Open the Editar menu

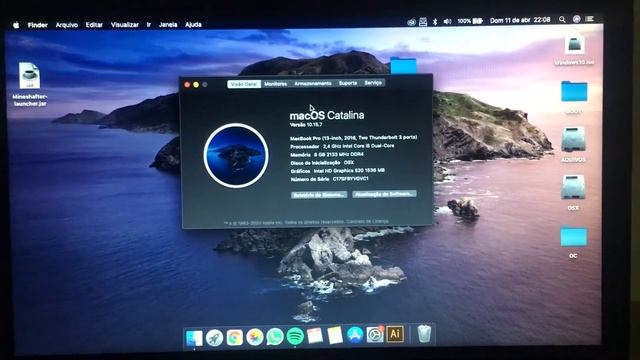[x=94, y=24]
